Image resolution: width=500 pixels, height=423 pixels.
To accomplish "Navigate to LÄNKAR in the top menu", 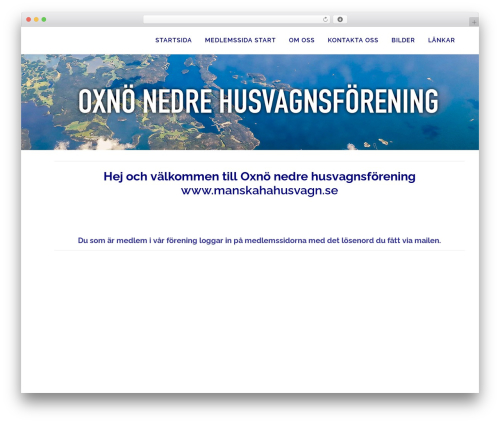I will [441, 40].
